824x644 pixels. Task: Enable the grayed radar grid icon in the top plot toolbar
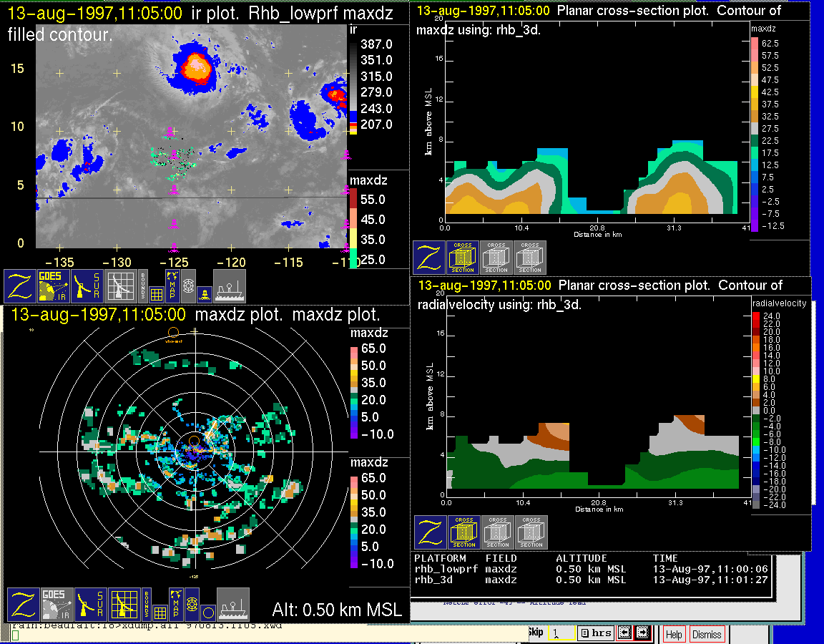tap(121, 286)
